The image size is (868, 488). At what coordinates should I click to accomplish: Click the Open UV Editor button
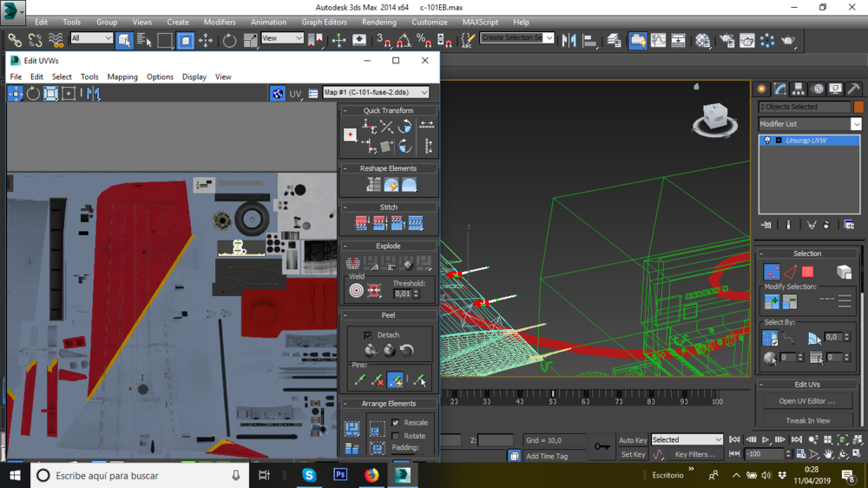(x=806, y=401)
